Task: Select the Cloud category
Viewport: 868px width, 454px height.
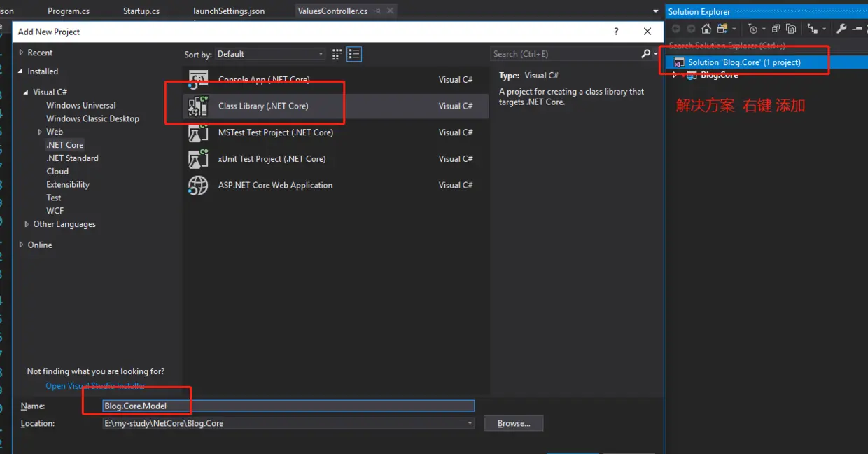Action: [57, 171]
